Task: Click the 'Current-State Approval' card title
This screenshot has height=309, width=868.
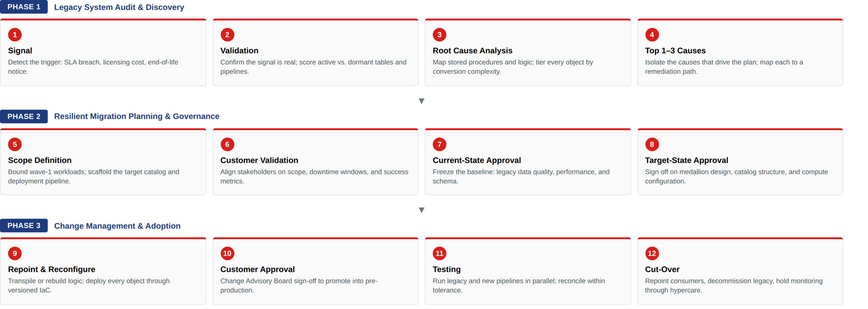Action: (x=477, y=160)
